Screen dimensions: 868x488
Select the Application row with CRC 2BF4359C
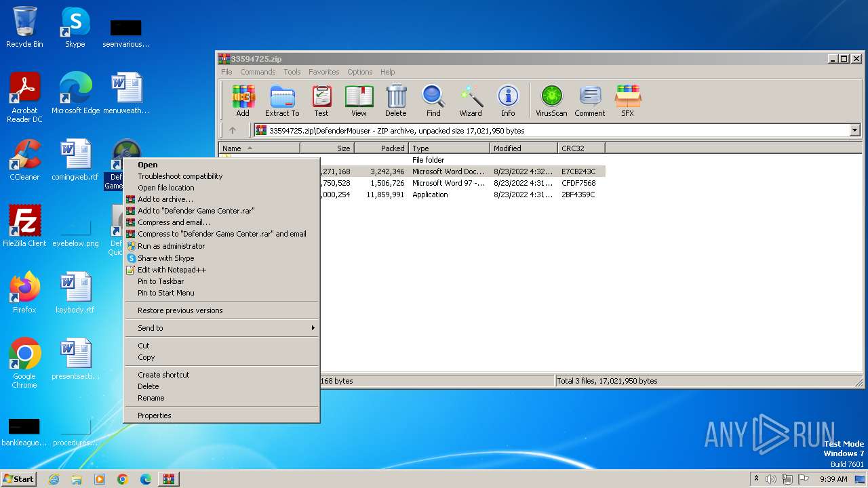pos(462,195)
